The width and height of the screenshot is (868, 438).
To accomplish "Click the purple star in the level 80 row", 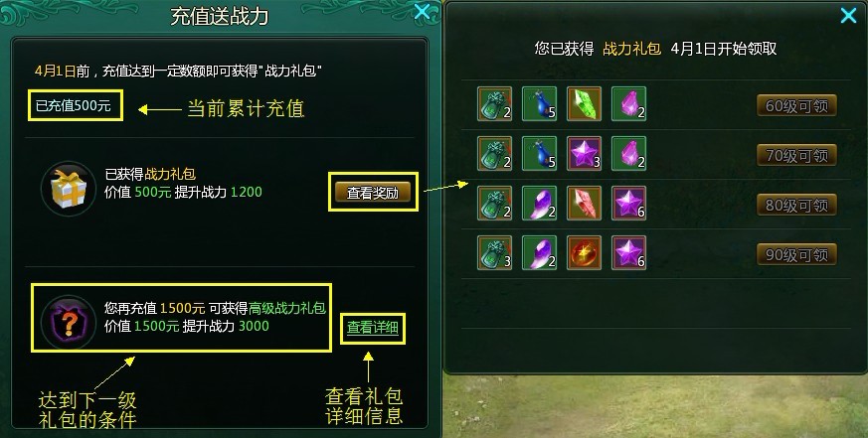I will (x=628, y=203).
